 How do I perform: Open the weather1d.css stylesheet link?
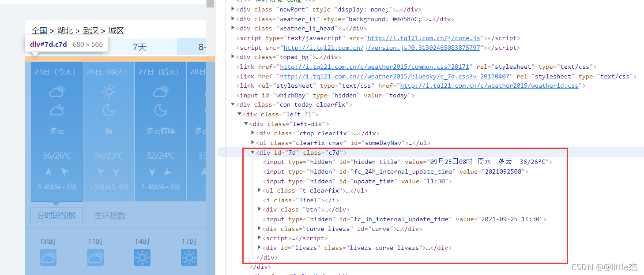coord(489,86)
